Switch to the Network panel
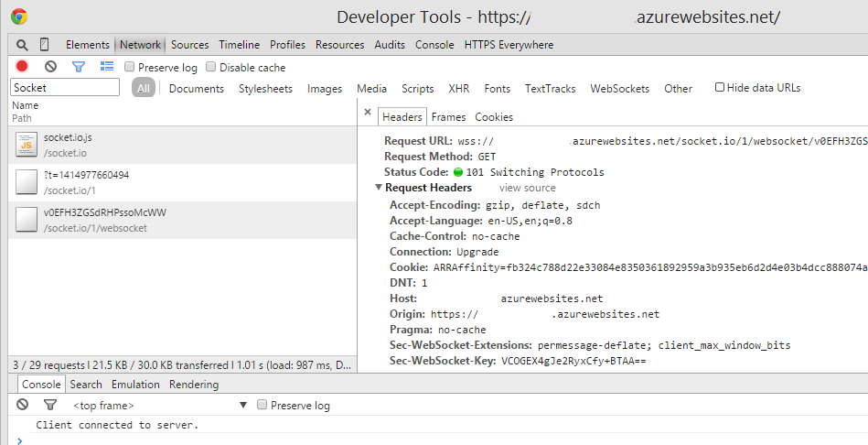 140,45
